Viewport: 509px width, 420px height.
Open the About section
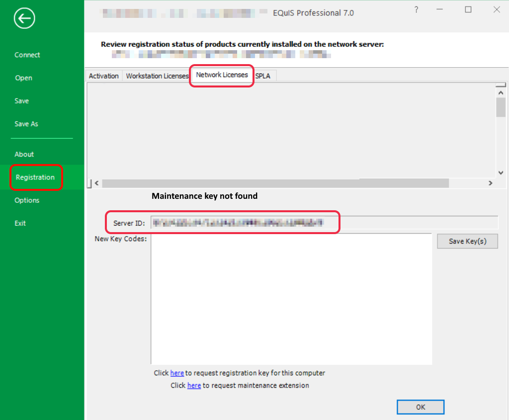(x=24, y=154)
